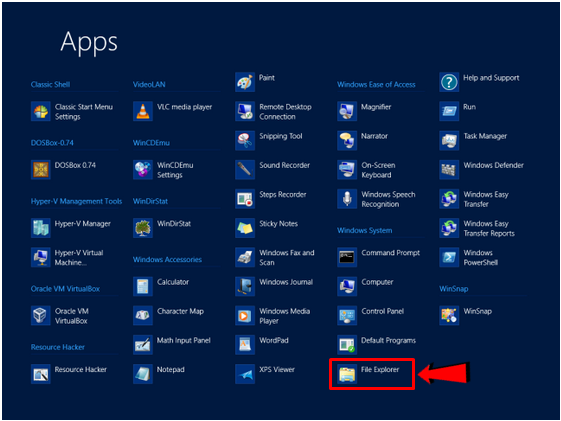561x421 pixels.
Task: Open Character Map icon
Action: (x=143, y=315)
